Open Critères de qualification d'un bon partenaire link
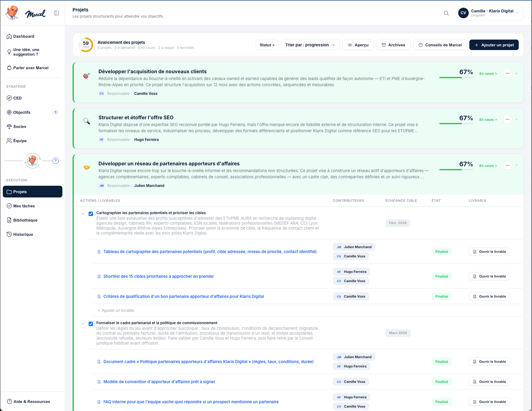This screenshot has height=411, width=532. click(x=184, y=296)
